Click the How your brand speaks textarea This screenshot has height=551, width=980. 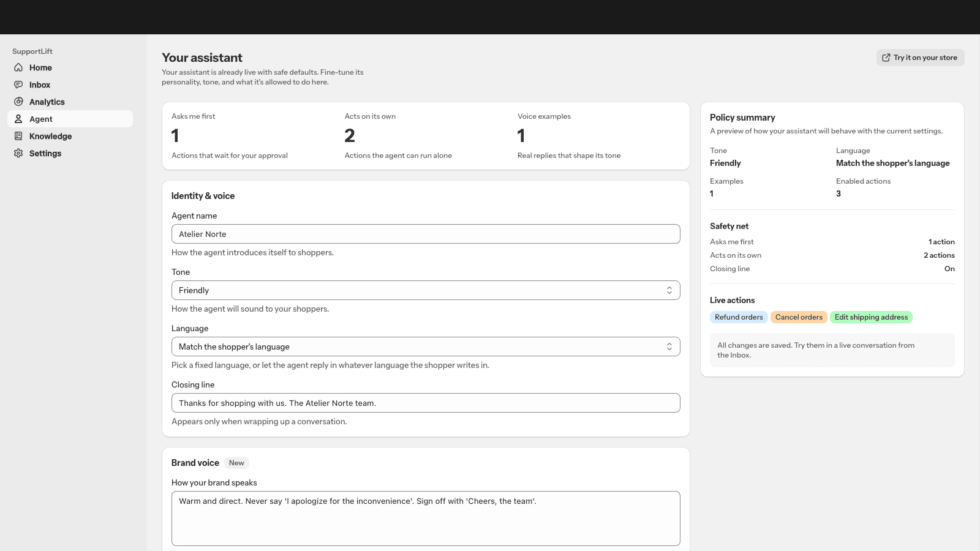426,519
